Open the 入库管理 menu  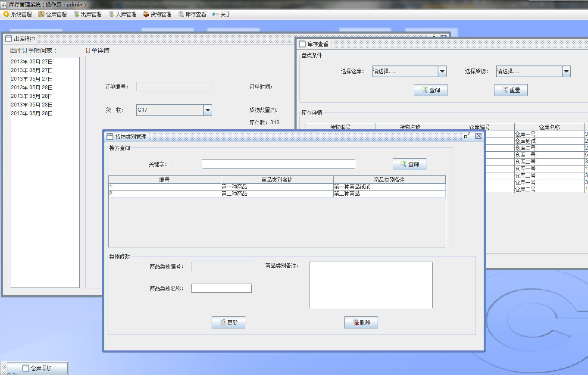(x=122, y=14)
